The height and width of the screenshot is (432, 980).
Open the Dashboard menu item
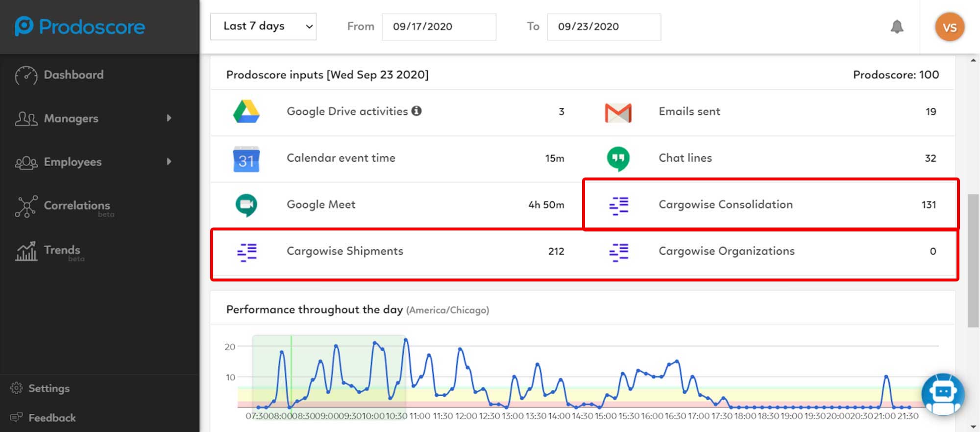pos(73,75)
